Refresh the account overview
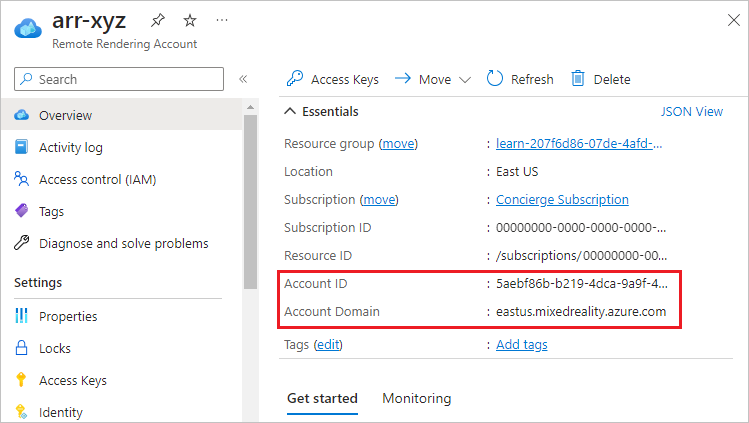The image size is (749, 423). click(x=520, y=79)
